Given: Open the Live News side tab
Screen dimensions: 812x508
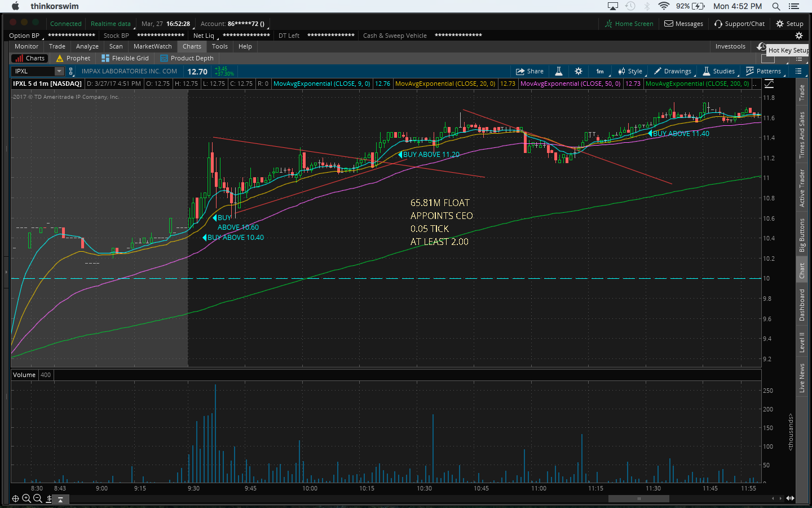Looking at the screenshot, I should coord(802,378).
